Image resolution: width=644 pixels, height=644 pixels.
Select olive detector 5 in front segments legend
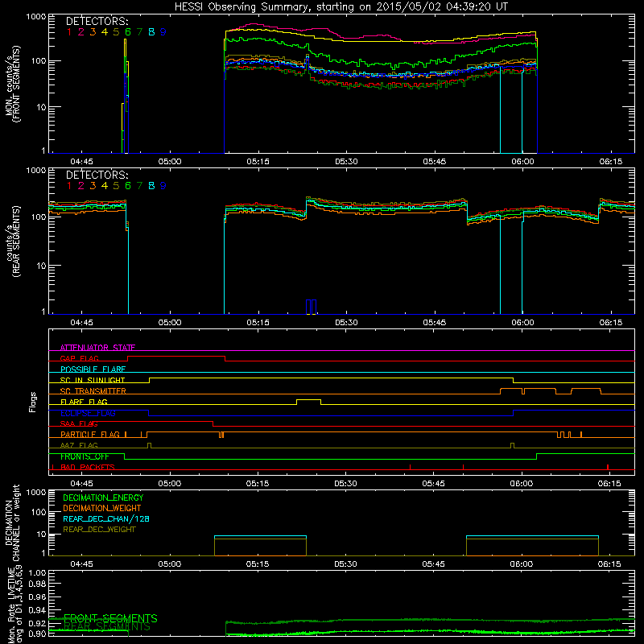116,32
